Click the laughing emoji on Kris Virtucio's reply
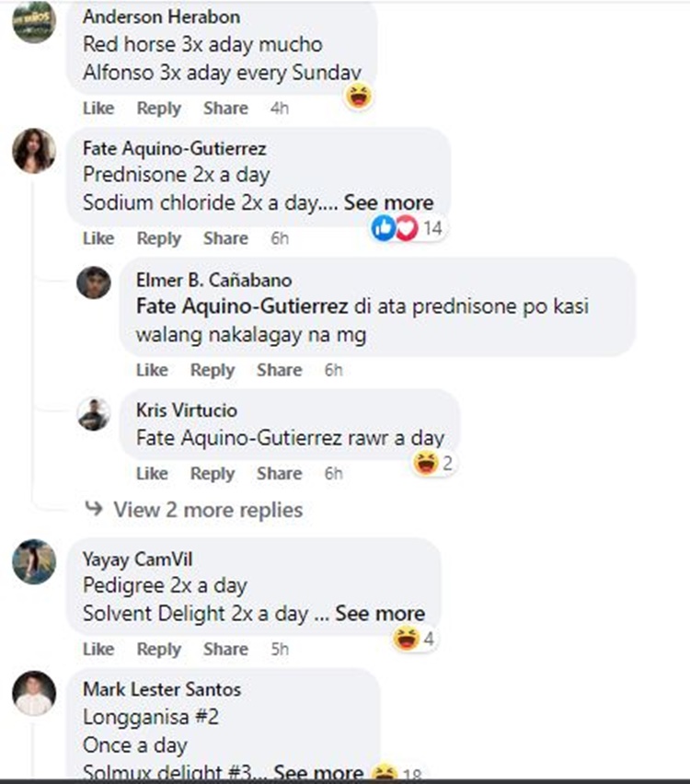Viewport: 690px width, 784px height. click(x=426, y=463)
